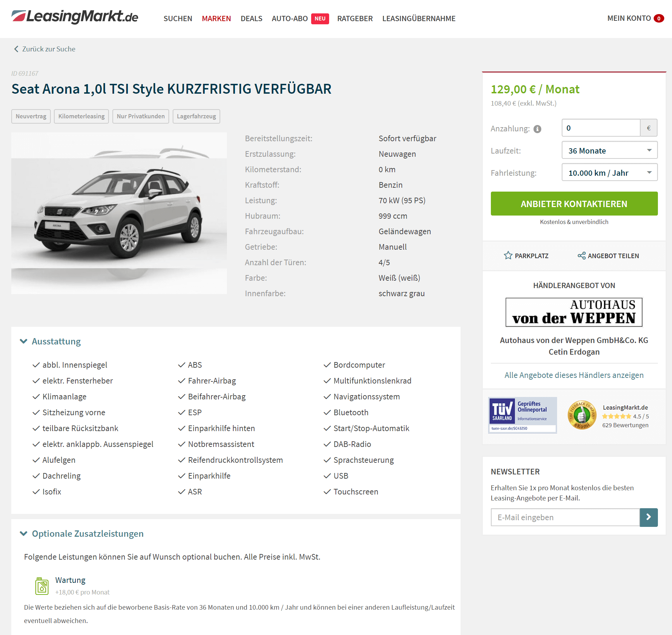Click the eKomi feedback seal

click(582, 415)
